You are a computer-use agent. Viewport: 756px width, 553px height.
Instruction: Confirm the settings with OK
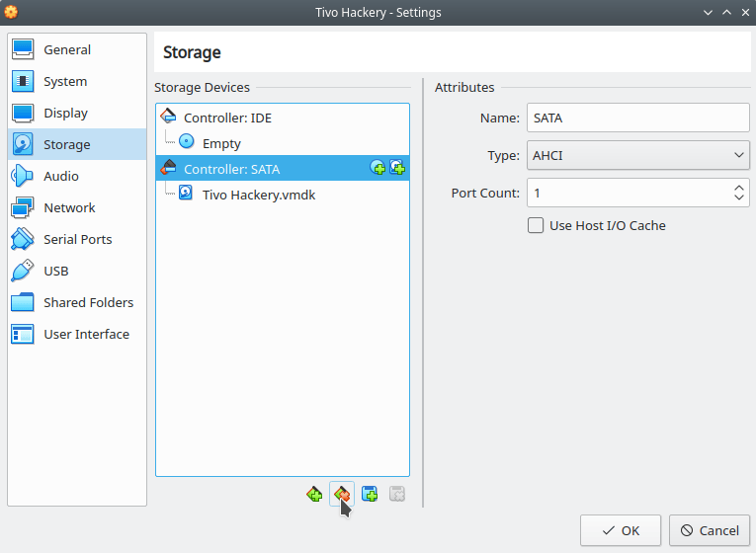coord(620,530)
